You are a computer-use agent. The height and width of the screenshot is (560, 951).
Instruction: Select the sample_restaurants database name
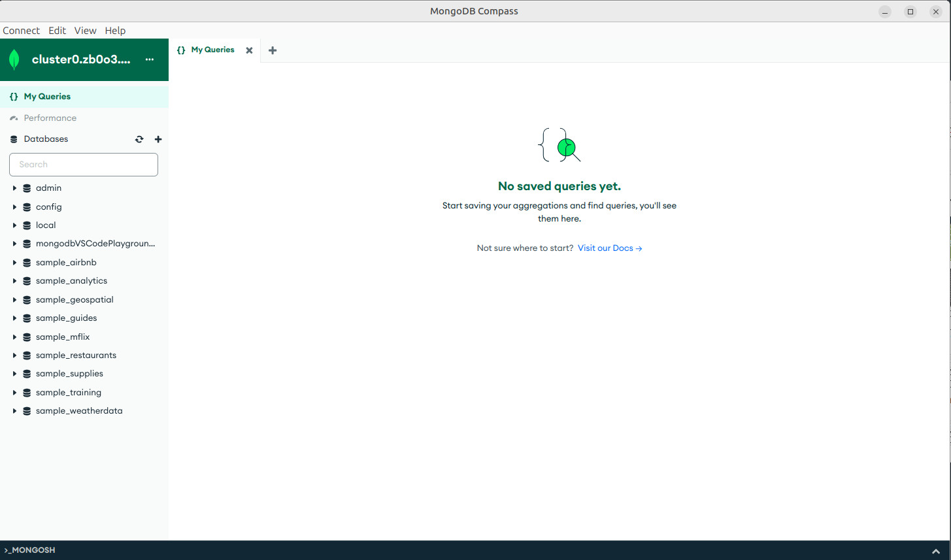pyautogui.click(x=76, y=355)
